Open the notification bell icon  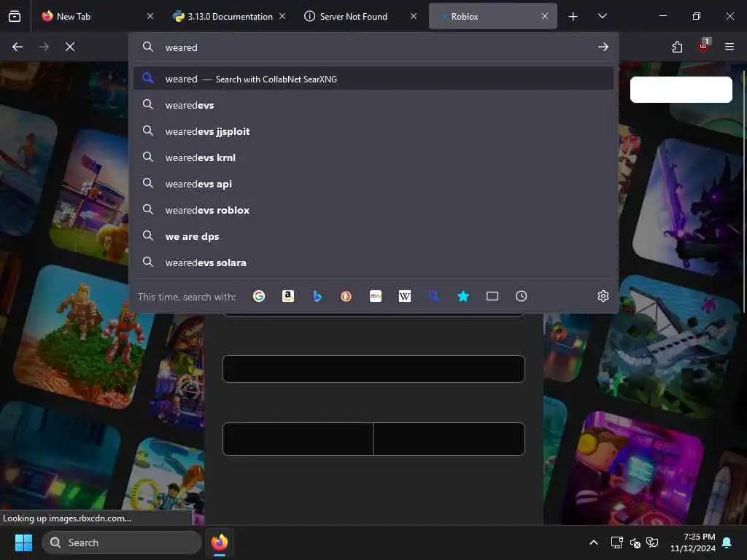point(727,542)
